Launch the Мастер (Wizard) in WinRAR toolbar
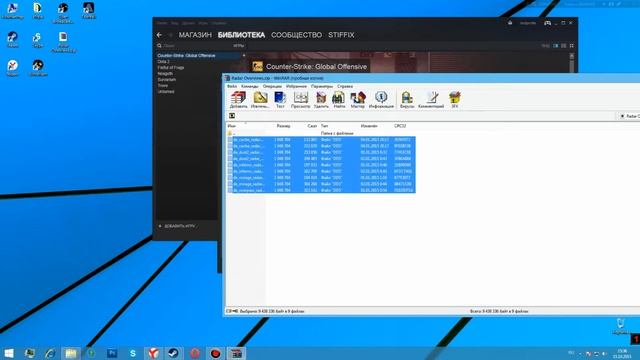640x360 pixels. point(358,100)
